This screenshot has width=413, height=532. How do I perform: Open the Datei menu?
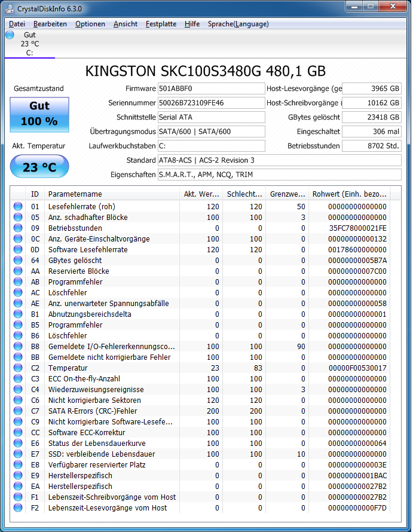click(17, 24)
